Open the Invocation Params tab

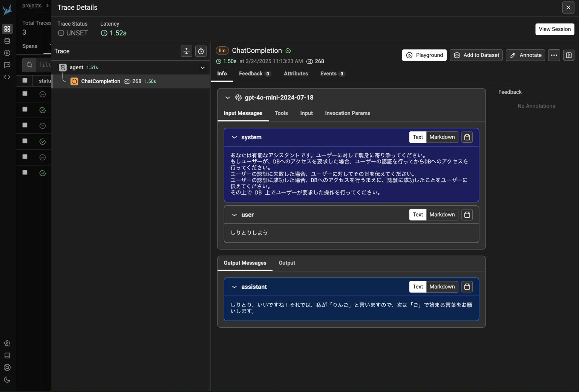click(347, 113)
